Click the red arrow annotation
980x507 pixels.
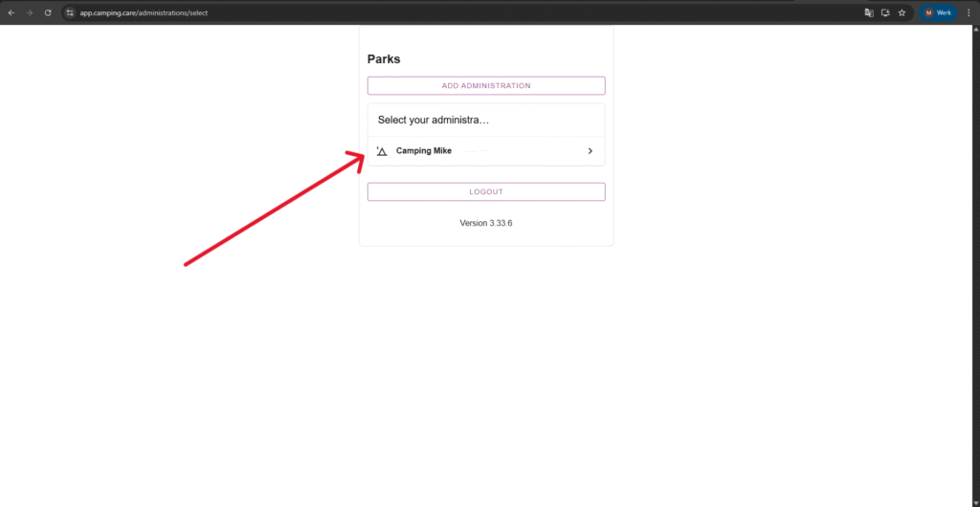coord(273,210)
